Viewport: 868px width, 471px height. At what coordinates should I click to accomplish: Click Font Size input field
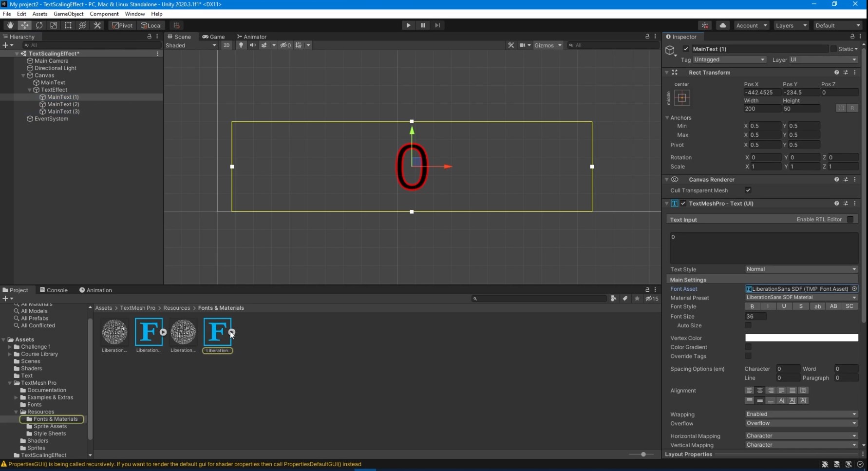[755, 317]
